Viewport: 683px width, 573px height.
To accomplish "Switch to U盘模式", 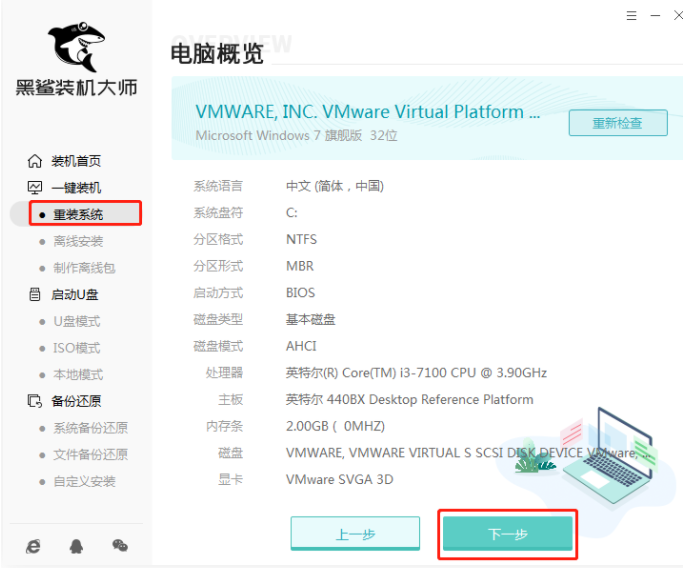I will click(x=77, y=321).
